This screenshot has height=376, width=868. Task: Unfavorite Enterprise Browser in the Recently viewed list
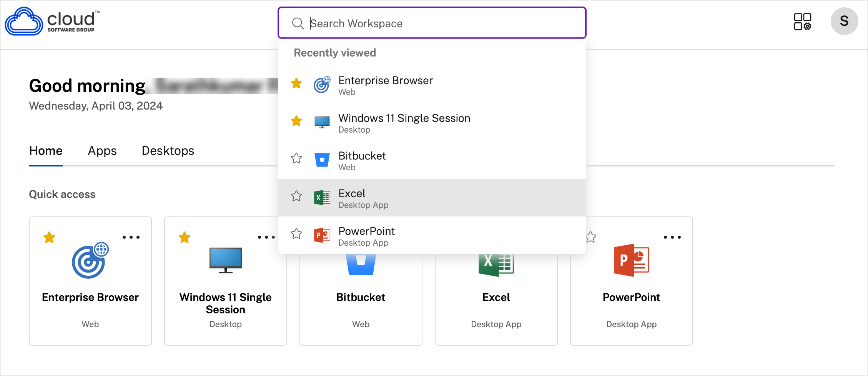296,83
